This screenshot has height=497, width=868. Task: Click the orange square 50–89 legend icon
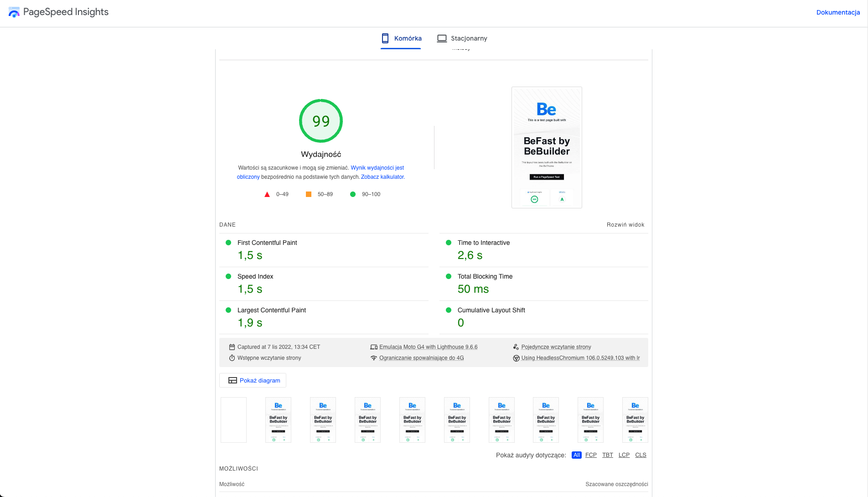[x=309, y=194]
